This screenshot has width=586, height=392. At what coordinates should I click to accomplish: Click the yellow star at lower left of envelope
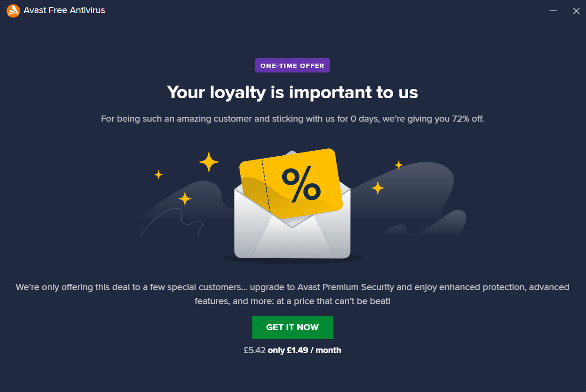185,199
